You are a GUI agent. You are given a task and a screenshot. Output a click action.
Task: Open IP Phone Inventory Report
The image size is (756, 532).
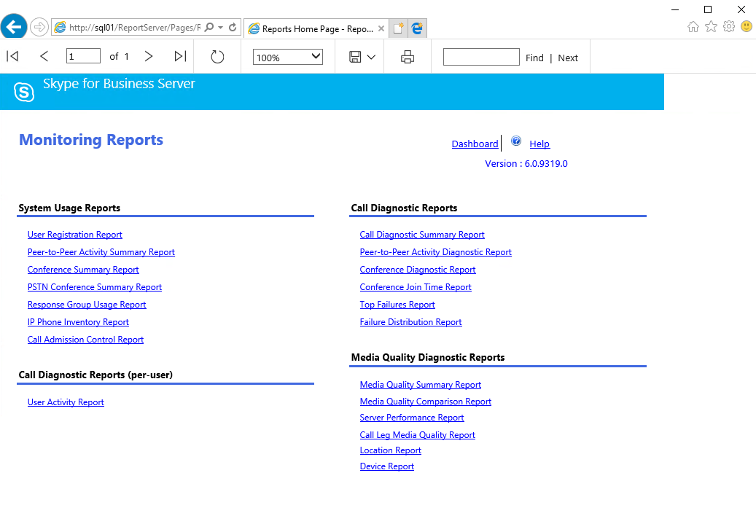[78, 322]
